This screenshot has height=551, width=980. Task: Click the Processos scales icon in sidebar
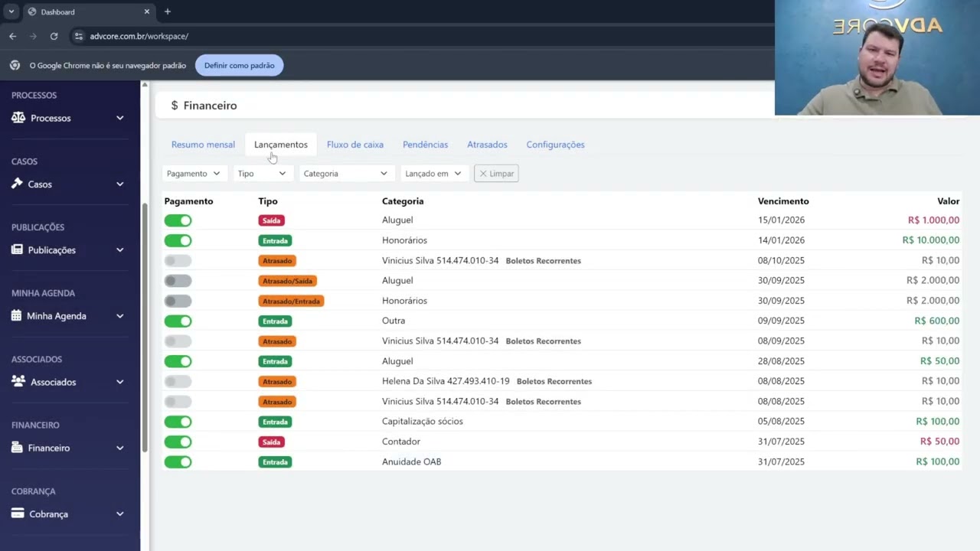(x=18, y=118)
